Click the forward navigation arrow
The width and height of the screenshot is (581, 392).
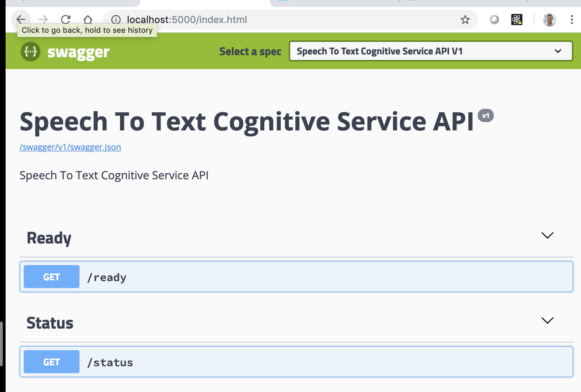coord(43,20)
